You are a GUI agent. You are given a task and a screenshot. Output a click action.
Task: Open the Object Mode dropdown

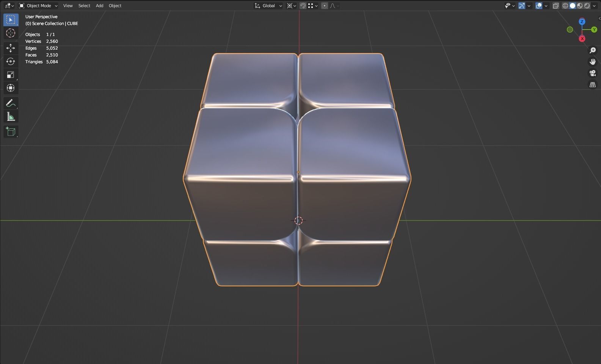38,6
